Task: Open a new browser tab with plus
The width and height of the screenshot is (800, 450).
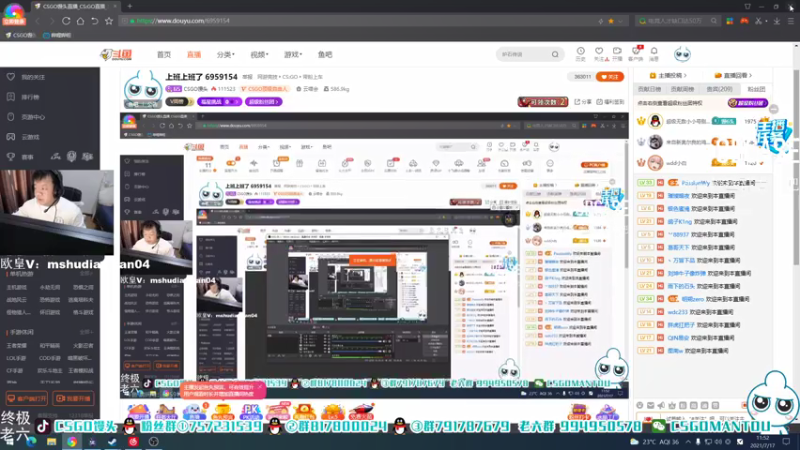Action: coord(130,6)
